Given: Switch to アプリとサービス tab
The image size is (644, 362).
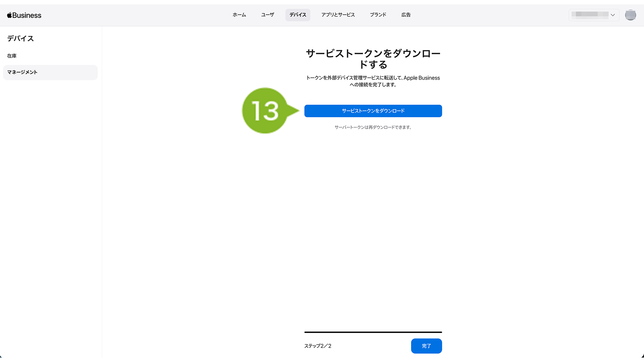Looking at the screenshot, I should pyautogui.click(x=338, y=15).
